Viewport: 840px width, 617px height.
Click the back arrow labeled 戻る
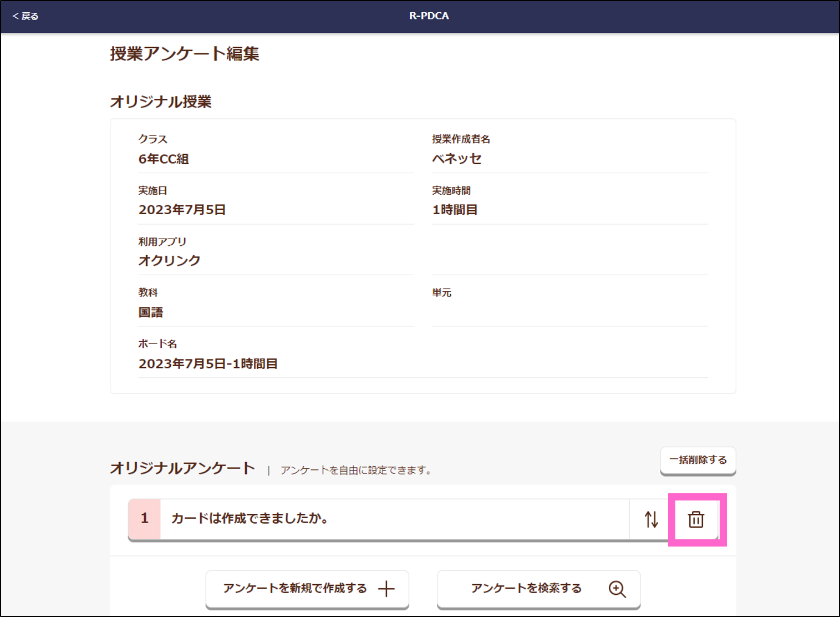pyautogui.click(x=24, y=16)
